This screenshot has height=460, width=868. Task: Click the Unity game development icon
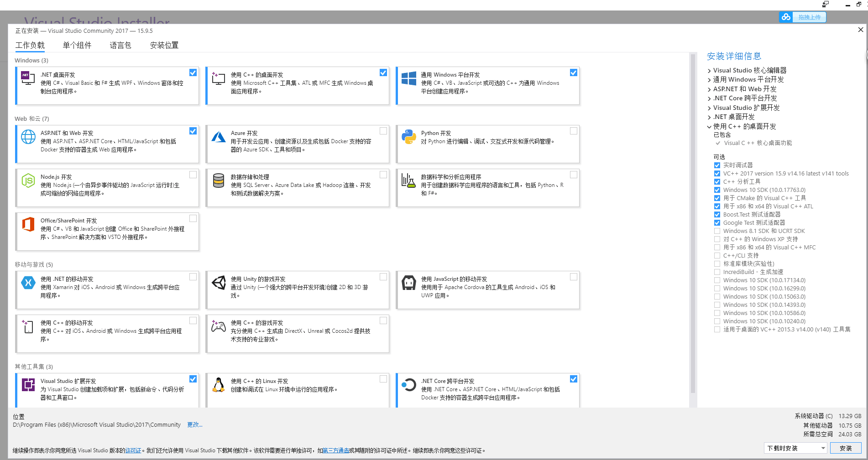219,283
